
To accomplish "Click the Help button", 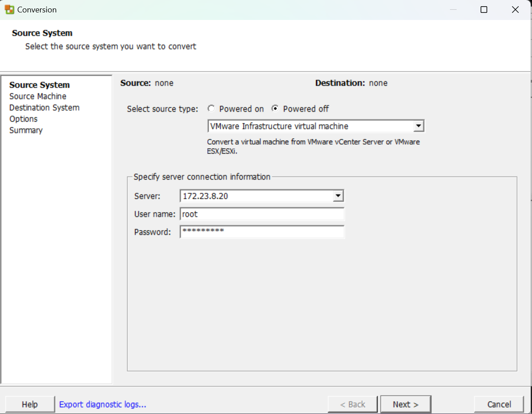I will coord(30,404).
